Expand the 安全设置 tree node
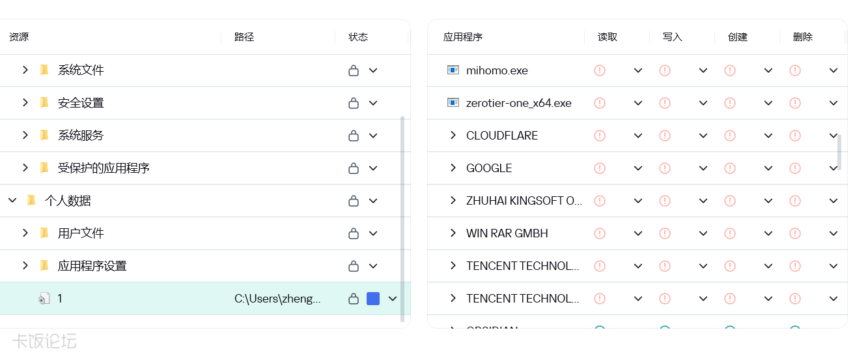The width and height of the screenshot is (868, 356). click(25, 102)
